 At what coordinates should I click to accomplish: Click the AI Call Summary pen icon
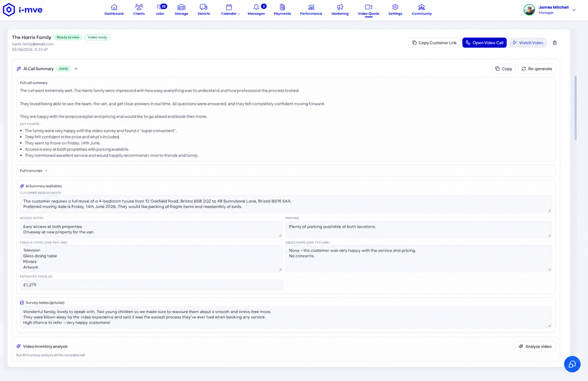coord(19,69)
